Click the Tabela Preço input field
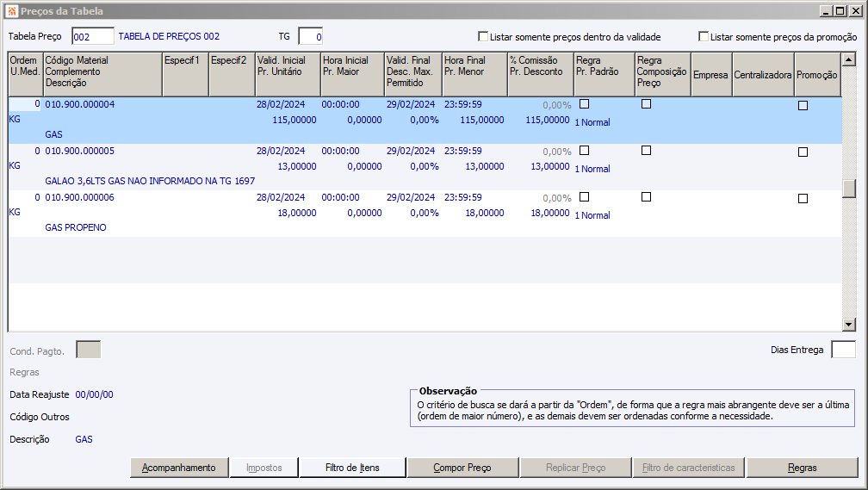The height and width of the screenshot is (490, 868). pos(93,36)
